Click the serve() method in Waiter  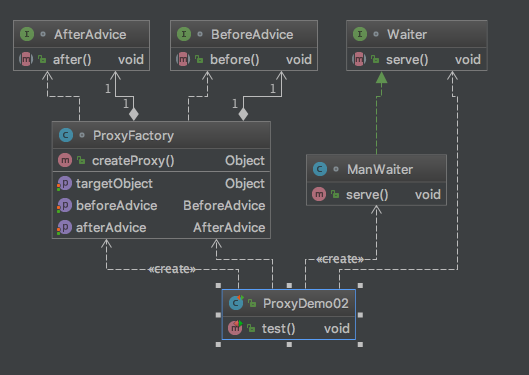click(407, 60)
